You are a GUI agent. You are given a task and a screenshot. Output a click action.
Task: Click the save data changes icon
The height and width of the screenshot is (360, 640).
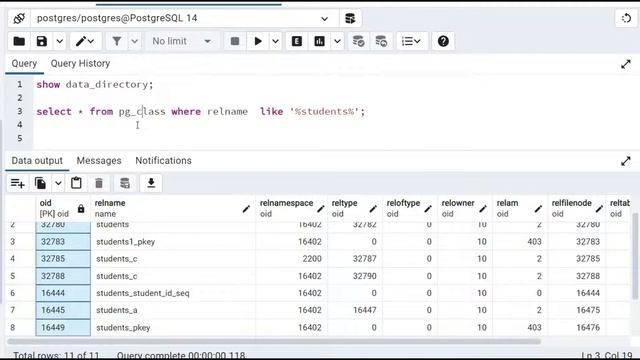[x=125, y=183]
